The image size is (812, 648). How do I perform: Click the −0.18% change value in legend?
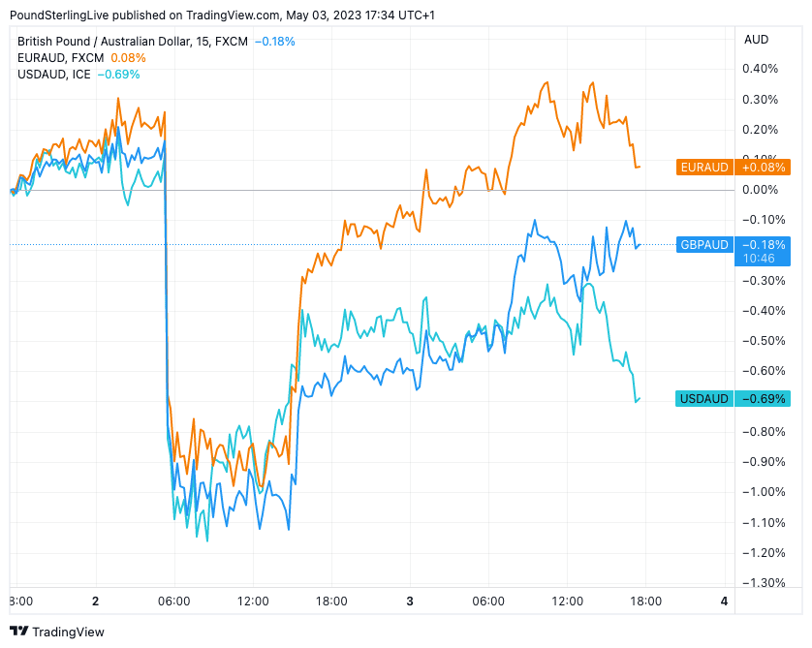[x=274, y=42]
